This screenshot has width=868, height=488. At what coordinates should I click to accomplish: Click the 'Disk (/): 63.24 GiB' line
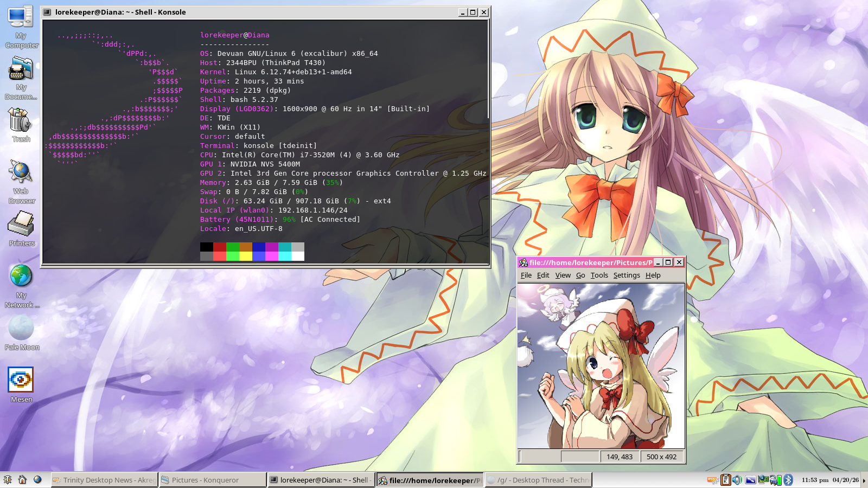[x=296, y=201]
